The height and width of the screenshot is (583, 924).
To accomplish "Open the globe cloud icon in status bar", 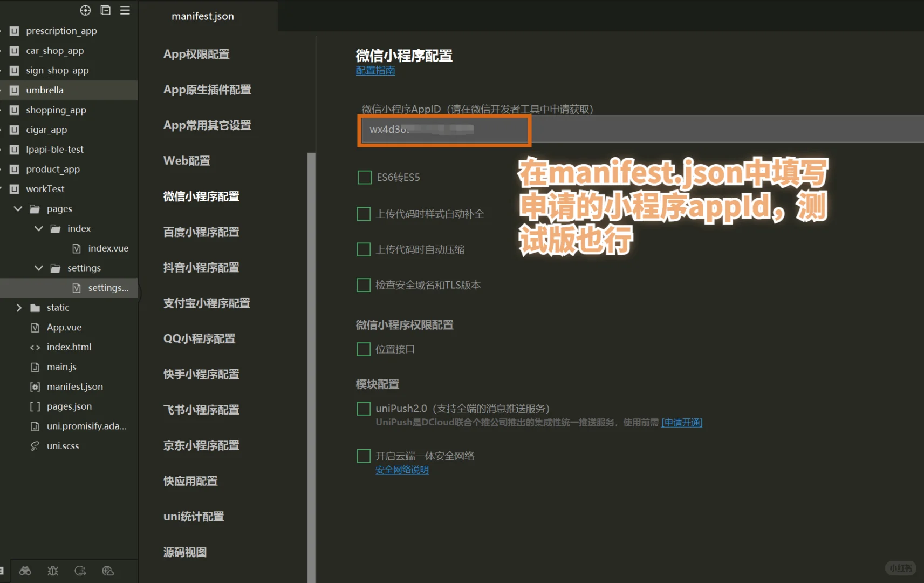I will (x=108, y=571).
